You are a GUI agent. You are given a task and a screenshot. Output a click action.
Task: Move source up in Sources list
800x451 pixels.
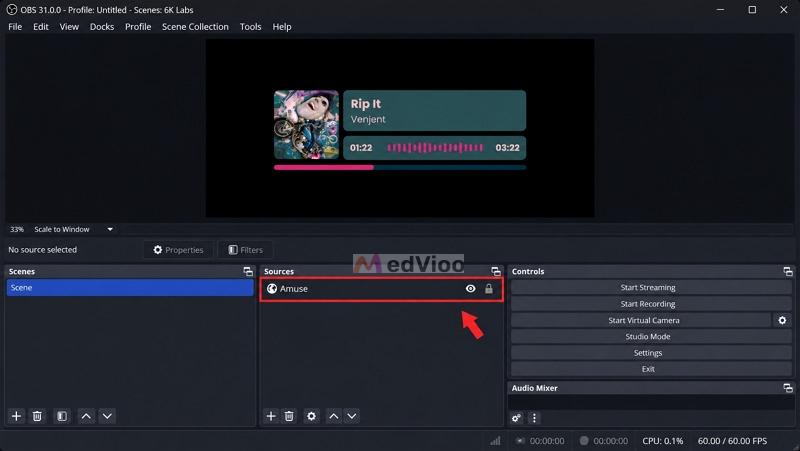334,416
